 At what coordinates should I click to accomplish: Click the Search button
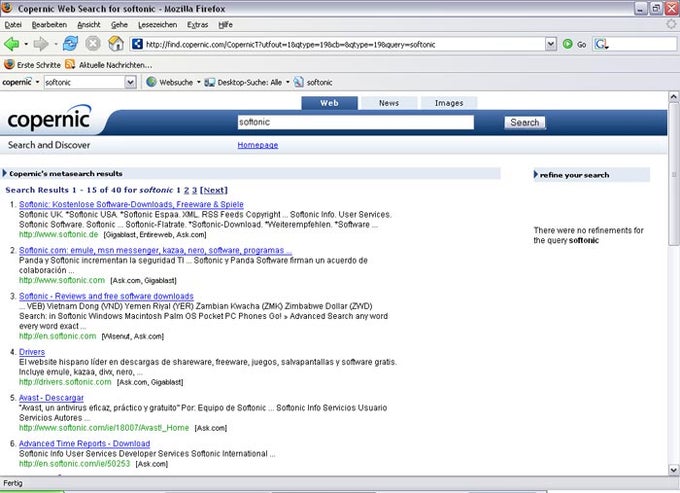[524, 123]
